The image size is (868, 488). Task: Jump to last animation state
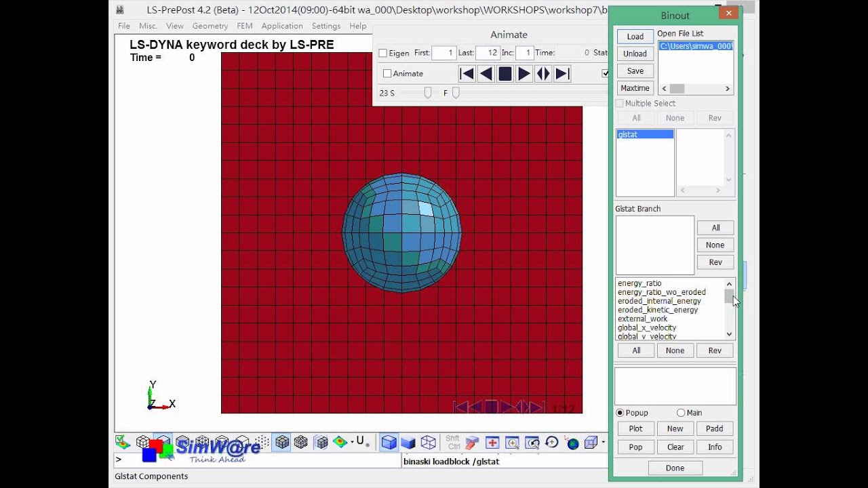click(562, 74)
